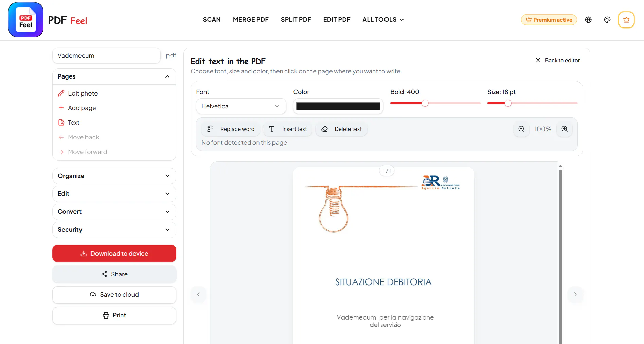644x344 pixels.
Task: Expand the Convert section
Action: click(114, 212)
